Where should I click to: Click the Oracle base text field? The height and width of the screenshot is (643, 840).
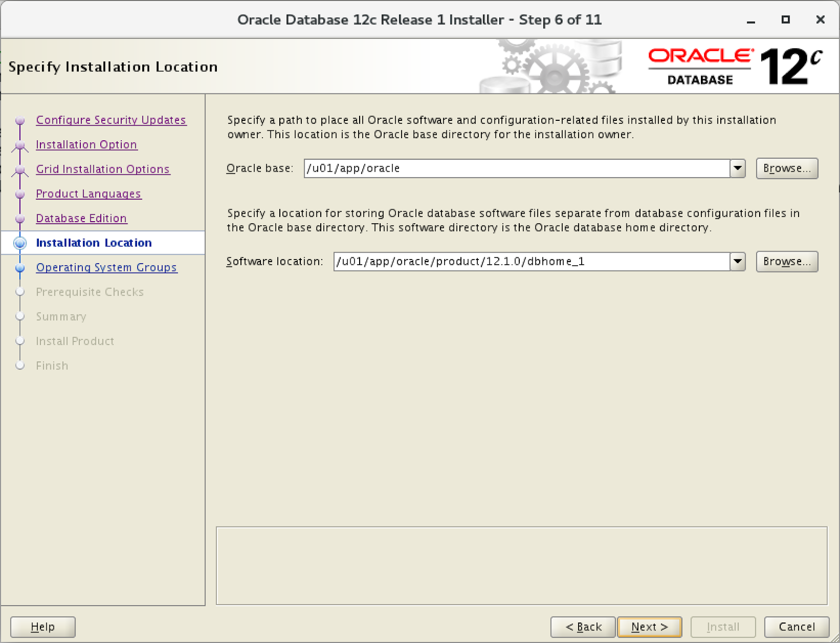[517, 169]
